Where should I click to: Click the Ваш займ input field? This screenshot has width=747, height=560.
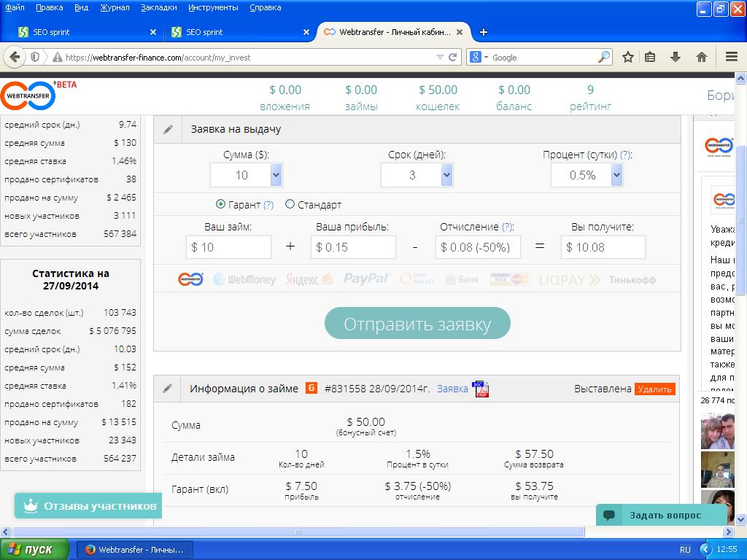click(228, 247)
